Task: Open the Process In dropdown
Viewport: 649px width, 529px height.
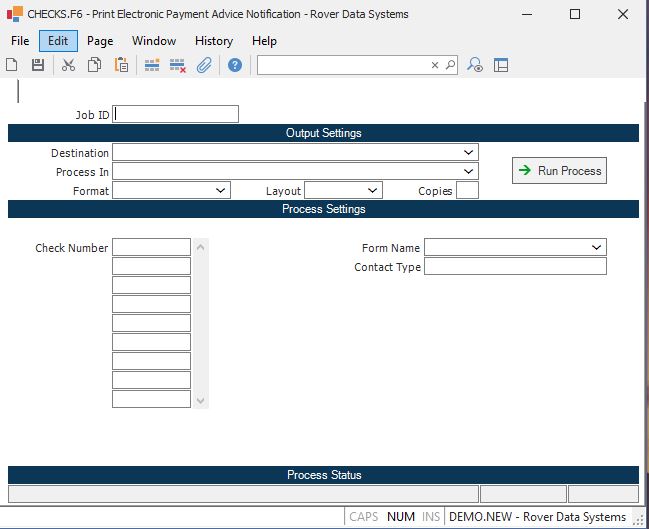Action: pos(468,171)
